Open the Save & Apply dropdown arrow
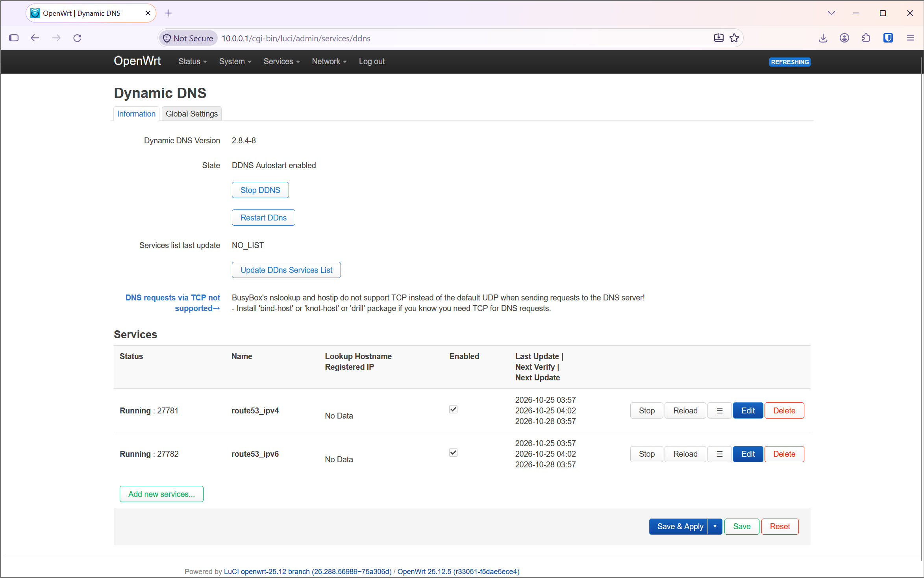The width and height of the screenshot is (924, 578). [715, 526]
